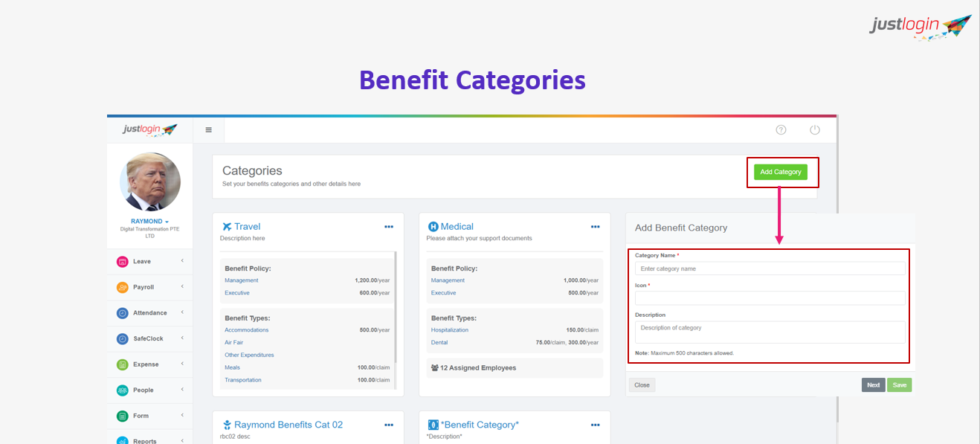Click the hamburger menu icon

pyautogui.click(x=208, y=129)
